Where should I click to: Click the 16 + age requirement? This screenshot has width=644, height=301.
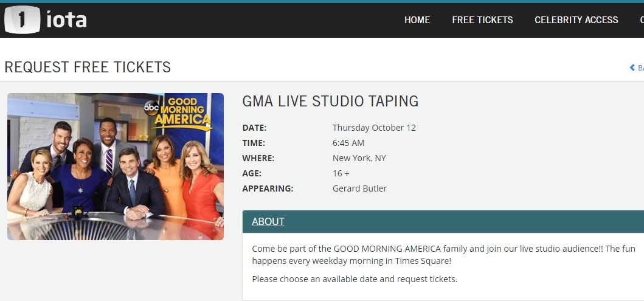coord(341,173)
